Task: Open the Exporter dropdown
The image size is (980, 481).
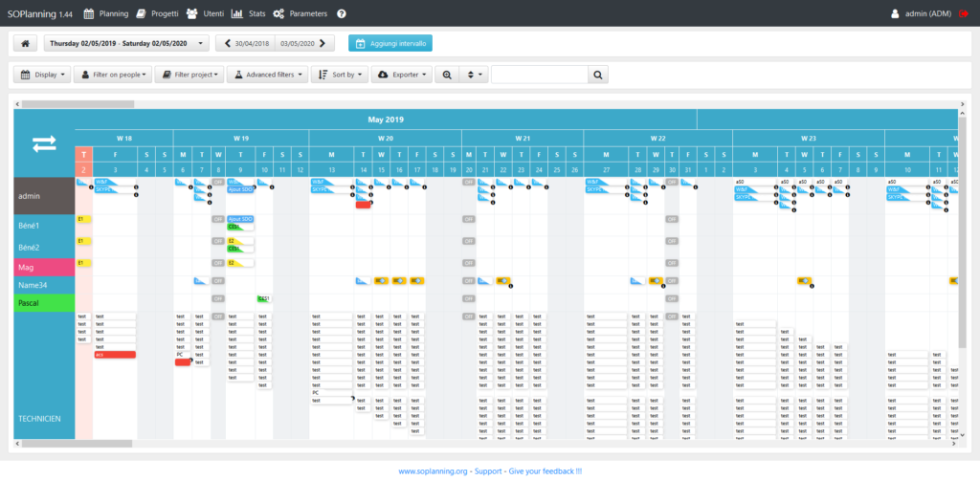Action: pyautogui.click(x=401, y=75)
